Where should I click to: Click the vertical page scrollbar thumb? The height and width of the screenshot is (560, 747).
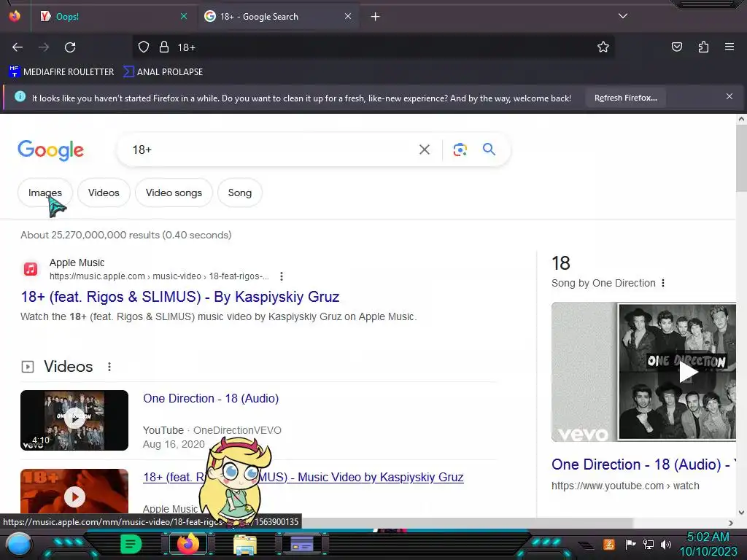coord(741,160)
